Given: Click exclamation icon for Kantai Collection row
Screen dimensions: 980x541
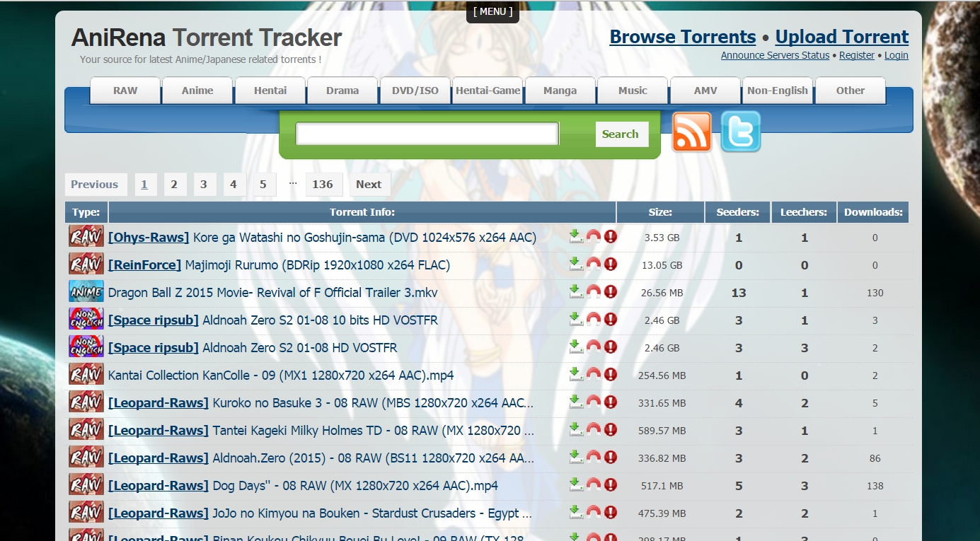Looking at the screenshot, I should pos(611,374).
